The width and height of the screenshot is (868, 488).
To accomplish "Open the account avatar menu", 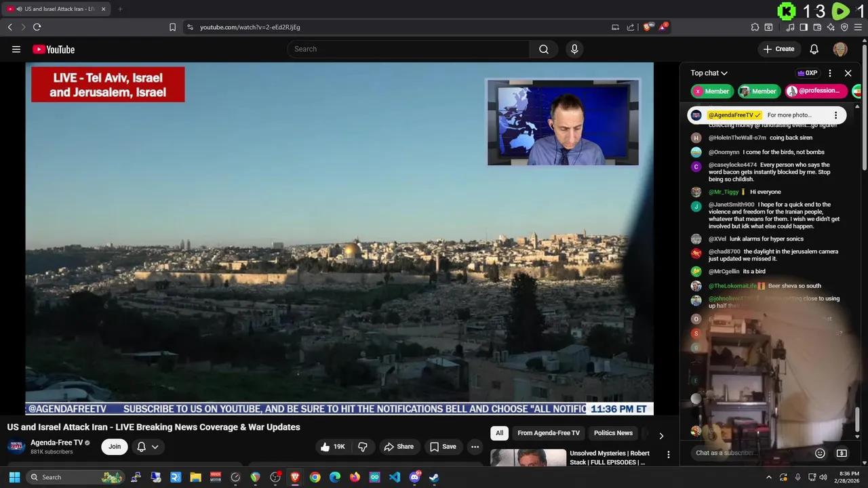I will pos(840,49).
